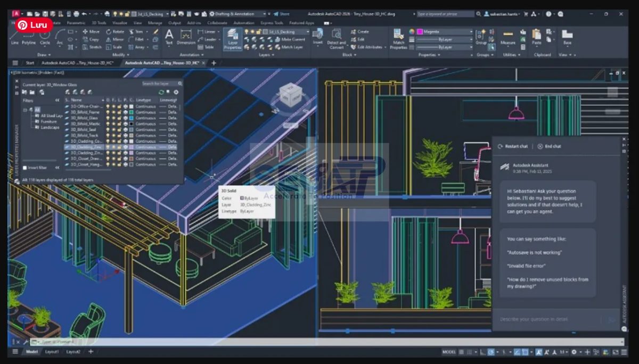Lock the 3D_Cladding_Zinc layer
639x364 pixels.
(119, 147)
